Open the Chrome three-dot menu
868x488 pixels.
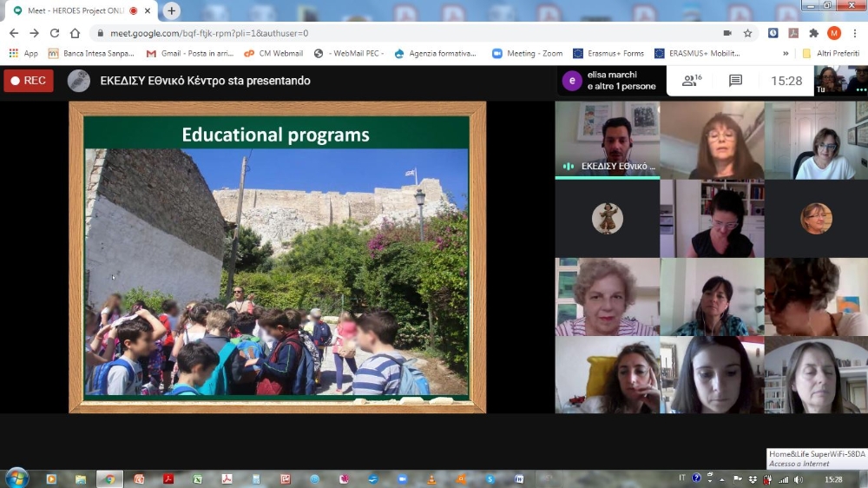click(854, 33)
